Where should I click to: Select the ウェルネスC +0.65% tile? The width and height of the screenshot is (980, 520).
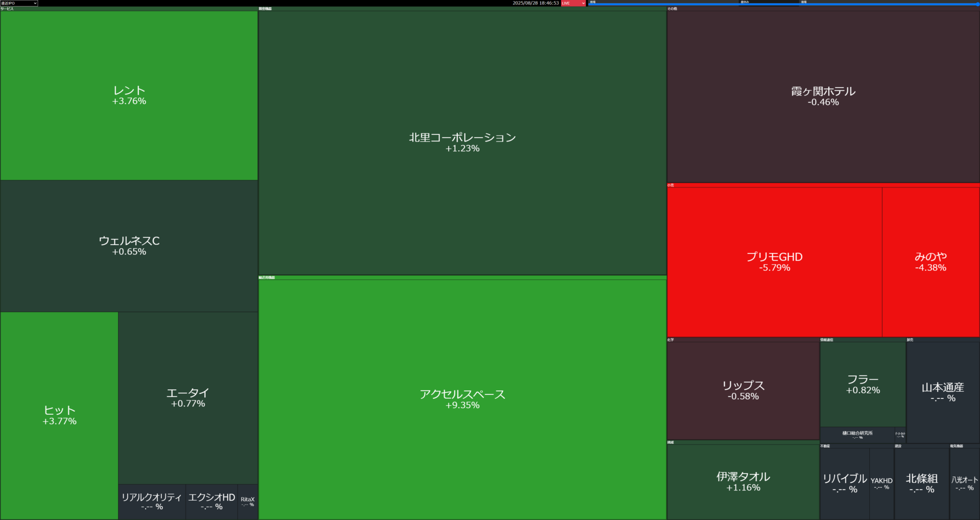[x=129, y=246]
